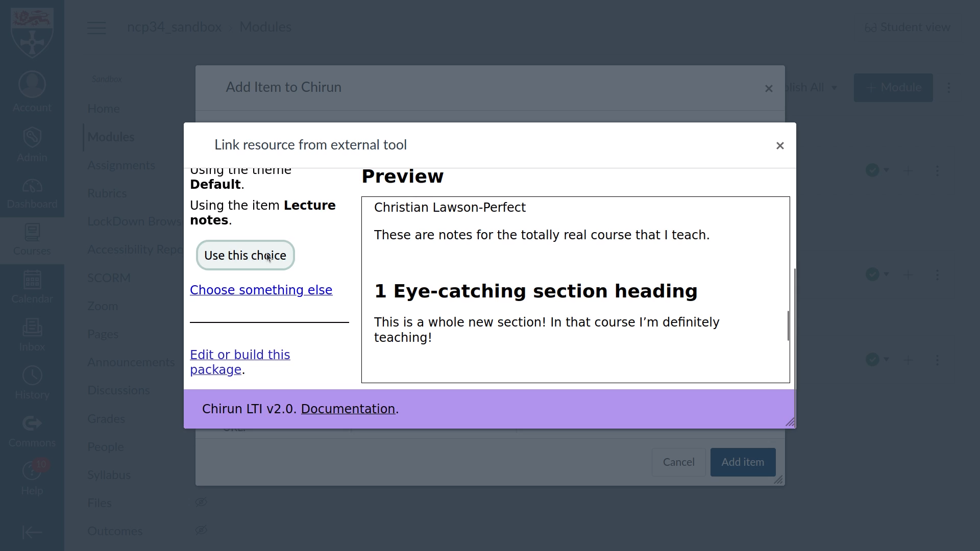Collapse the global navigation arrow
Screen dimensions: 980x551
click(32, 533)
